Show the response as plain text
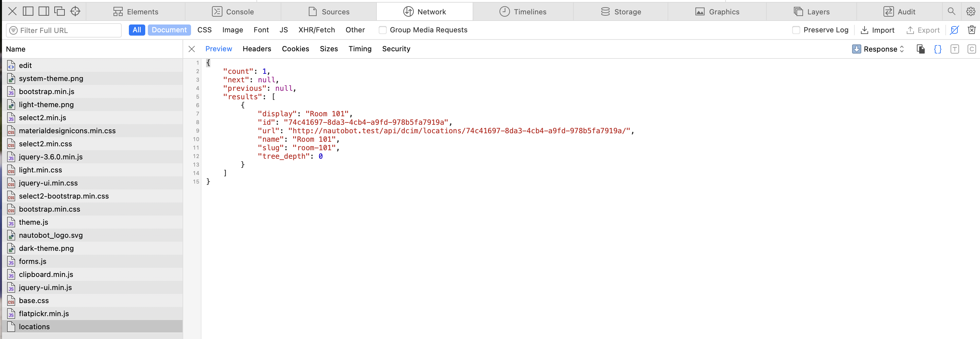 (x=955, y=49)
